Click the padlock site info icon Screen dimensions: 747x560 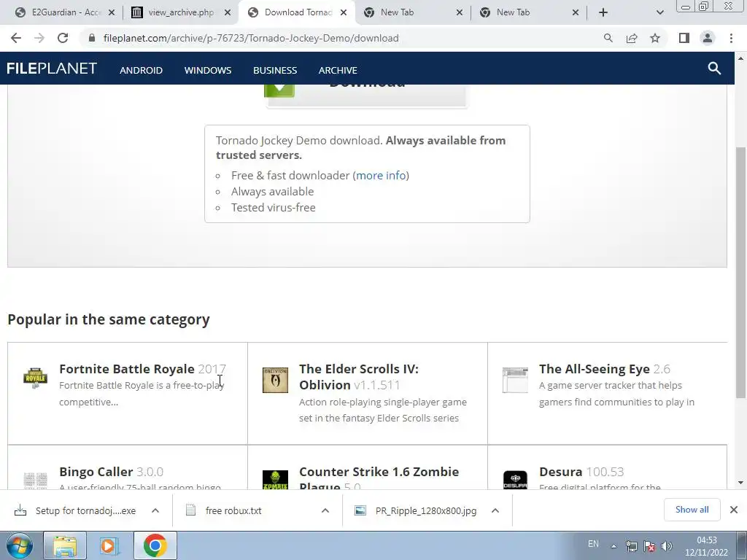click(92, 38)
